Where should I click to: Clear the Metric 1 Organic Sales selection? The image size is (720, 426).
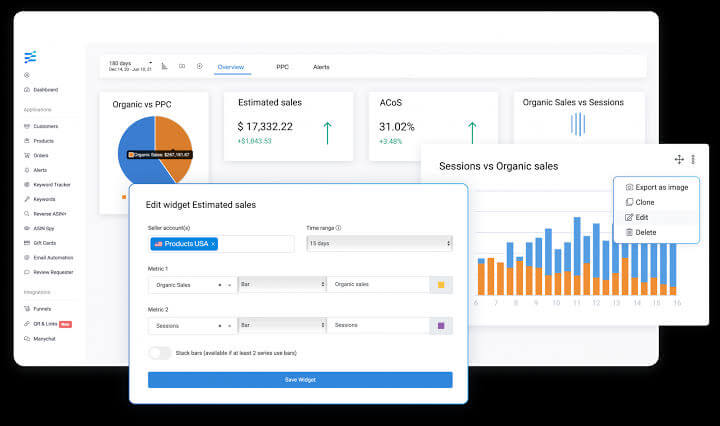(220, 285)
